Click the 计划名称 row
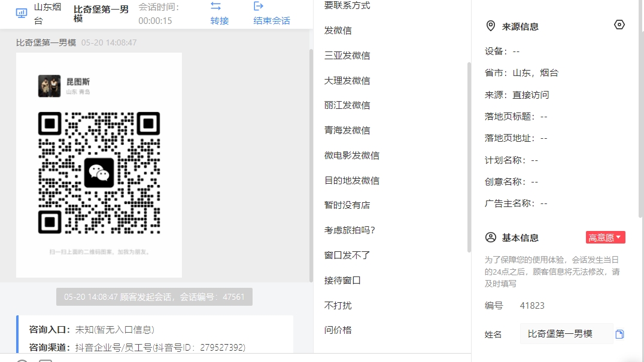 point(511,160)
